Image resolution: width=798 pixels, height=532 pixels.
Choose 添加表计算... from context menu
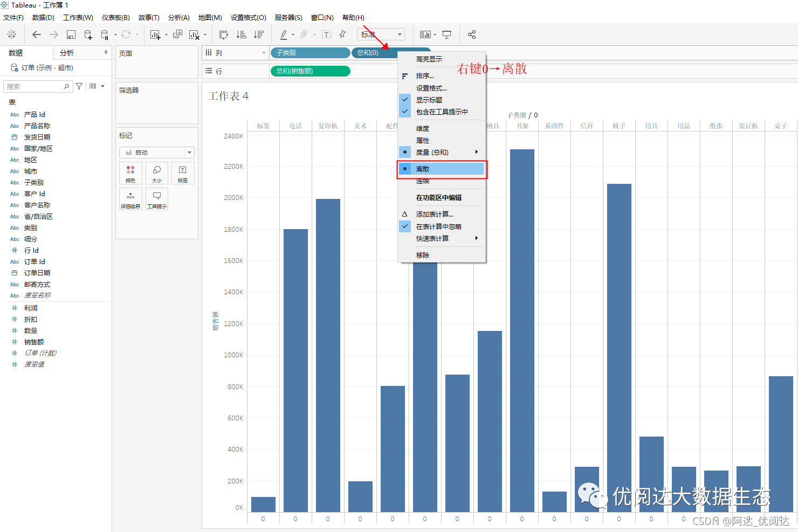pos(442,214)
